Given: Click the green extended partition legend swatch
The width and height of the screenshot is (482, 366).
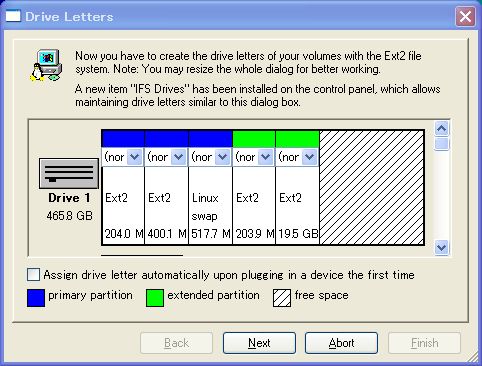Looking at the screenshot, I should pyautogui.click(x=155, y=298).
